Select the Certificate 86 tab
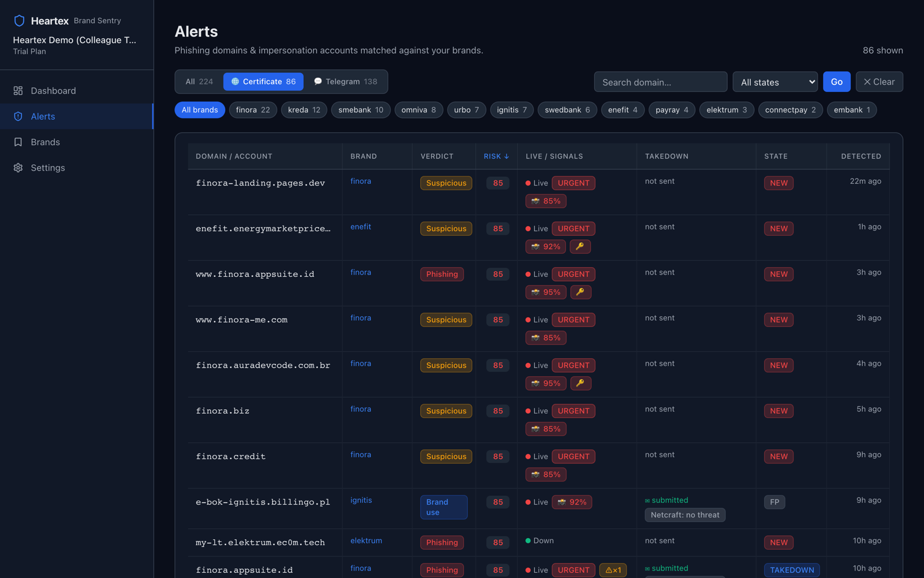 (263, 81)
